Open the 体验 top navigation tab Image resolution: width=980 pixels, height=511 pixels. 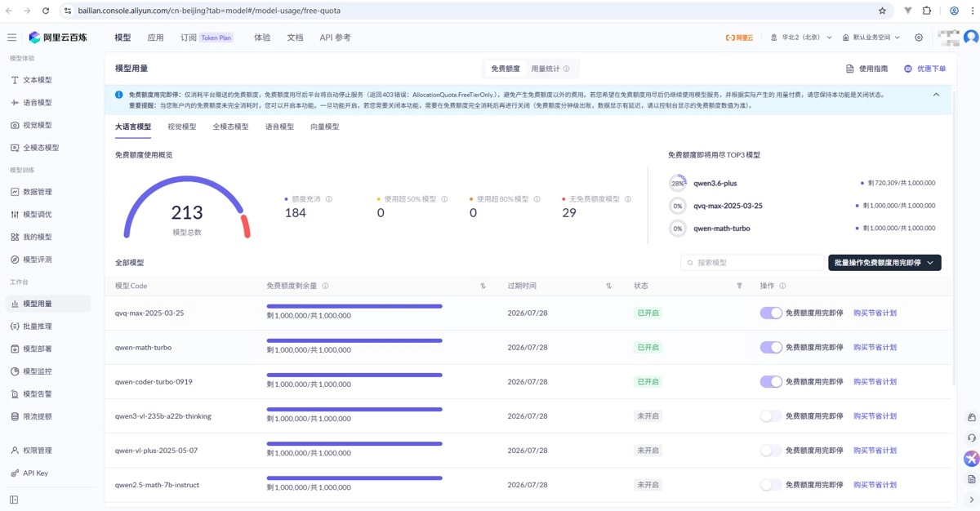262,38
